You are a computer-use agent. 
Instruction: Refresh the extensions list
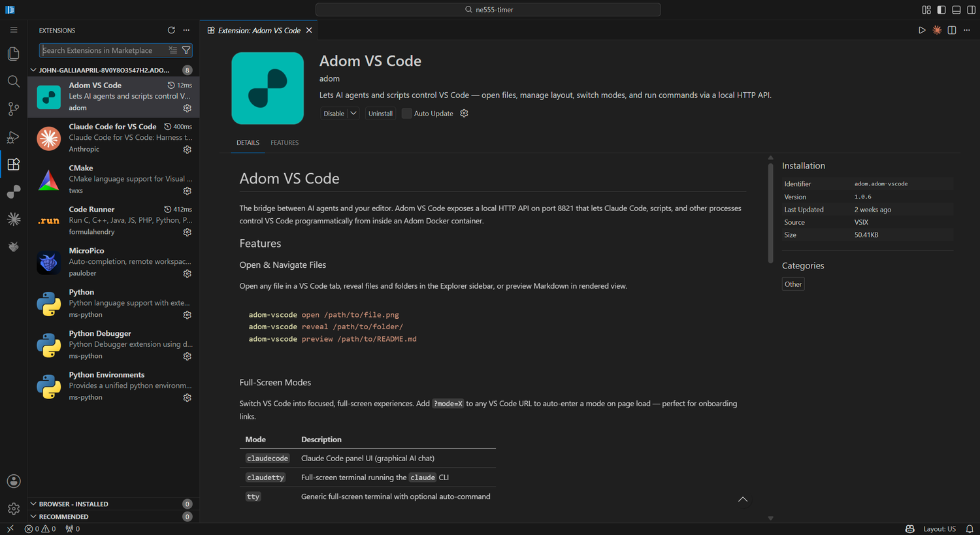(x=171, y=30)
